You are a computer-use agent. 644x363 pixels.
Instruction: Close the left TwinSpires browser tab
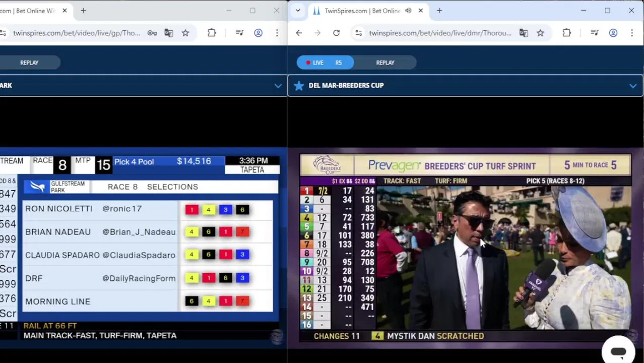coord(65,11)
